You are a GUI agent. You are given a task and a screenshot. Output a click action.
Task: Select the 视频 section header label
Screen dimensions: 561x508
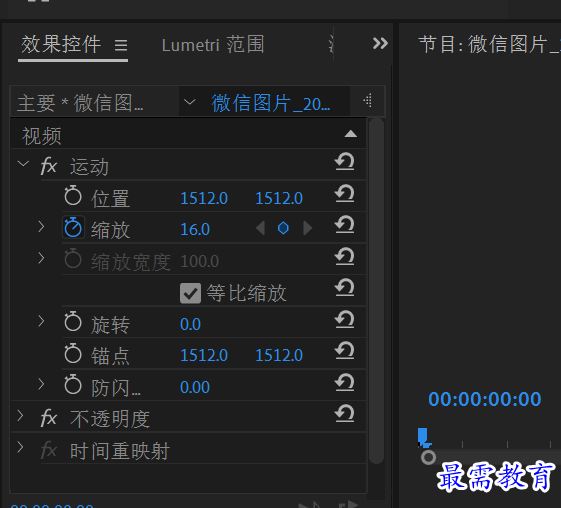(42, 136)
